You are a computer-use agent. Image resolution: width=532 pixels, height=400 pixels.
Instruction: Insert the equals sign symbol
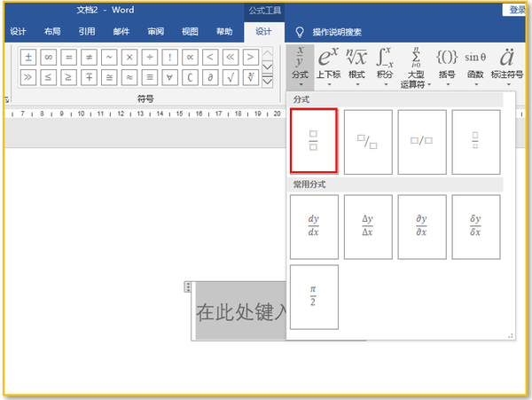tap(69, 57)
